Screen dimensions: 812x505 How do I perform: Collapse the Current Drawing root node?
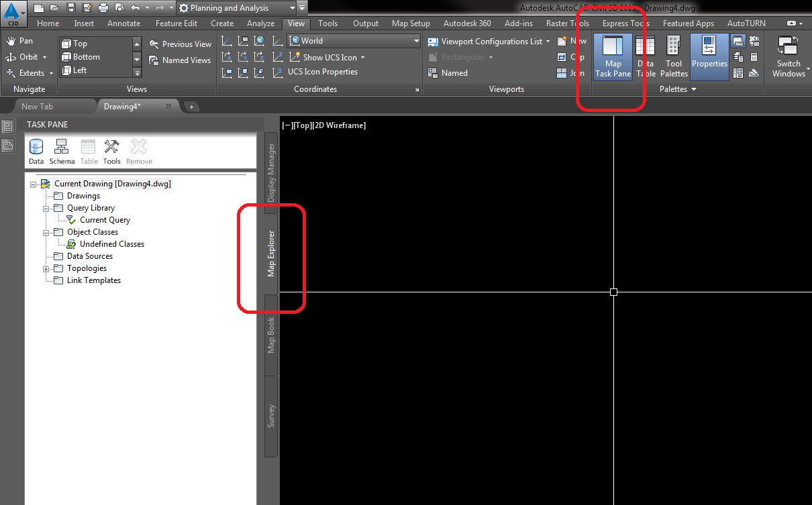tap(34, 184)
